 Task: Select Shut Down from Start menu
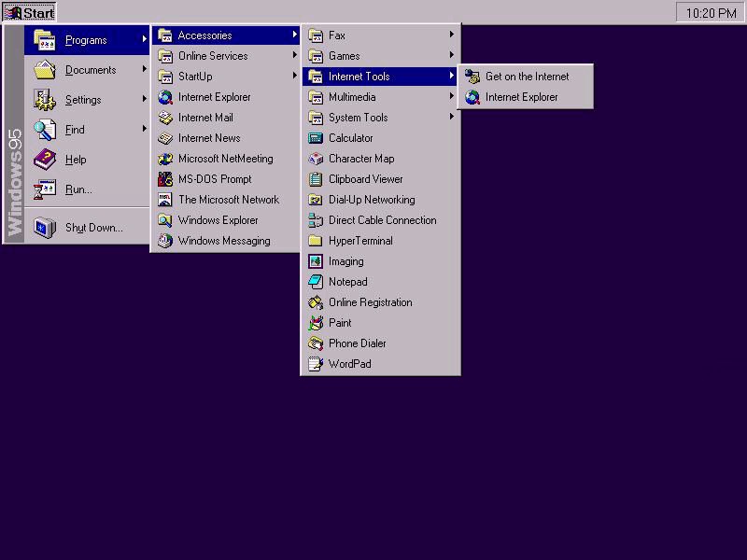(x=93, y=228)
